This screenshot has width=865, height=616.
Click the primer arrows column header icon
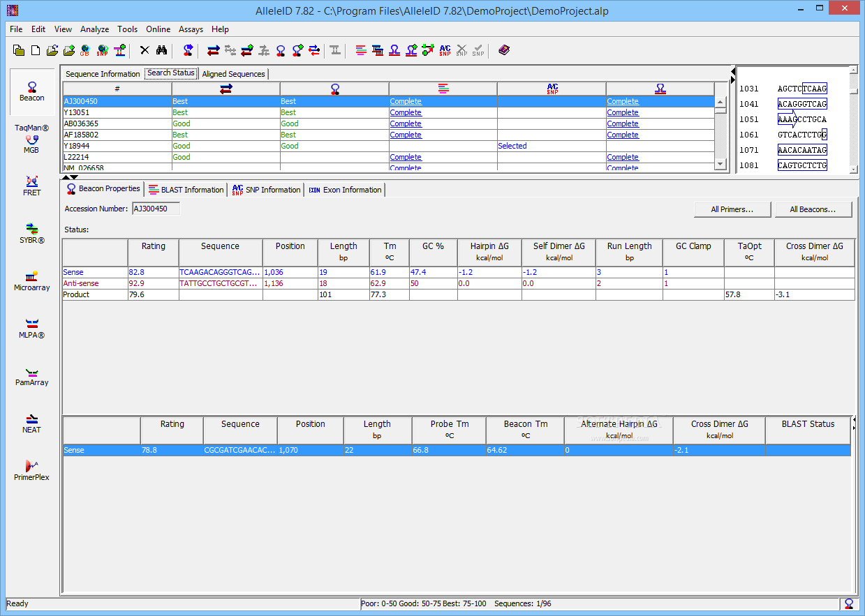[x=226, y=89]
